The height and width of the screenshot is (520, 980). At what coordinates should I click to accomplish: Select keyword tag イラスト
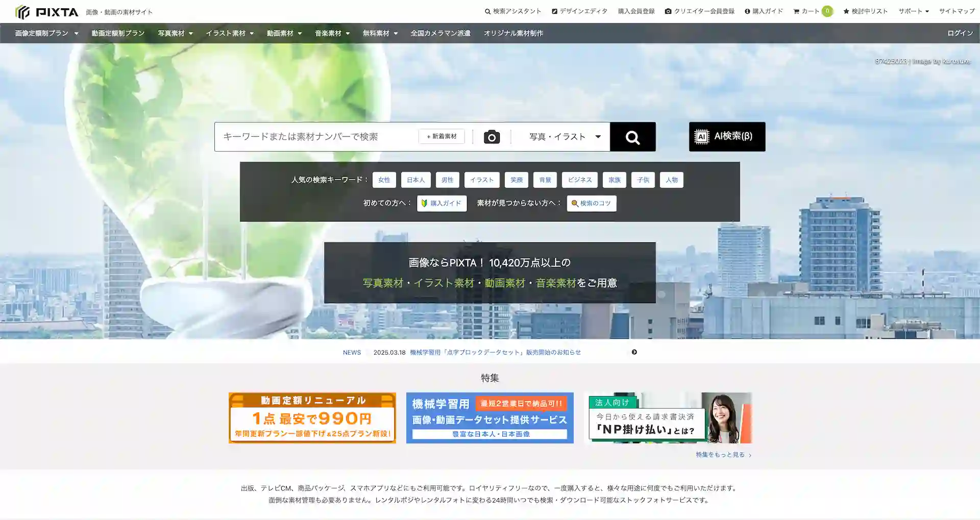(x=482, y=180)
